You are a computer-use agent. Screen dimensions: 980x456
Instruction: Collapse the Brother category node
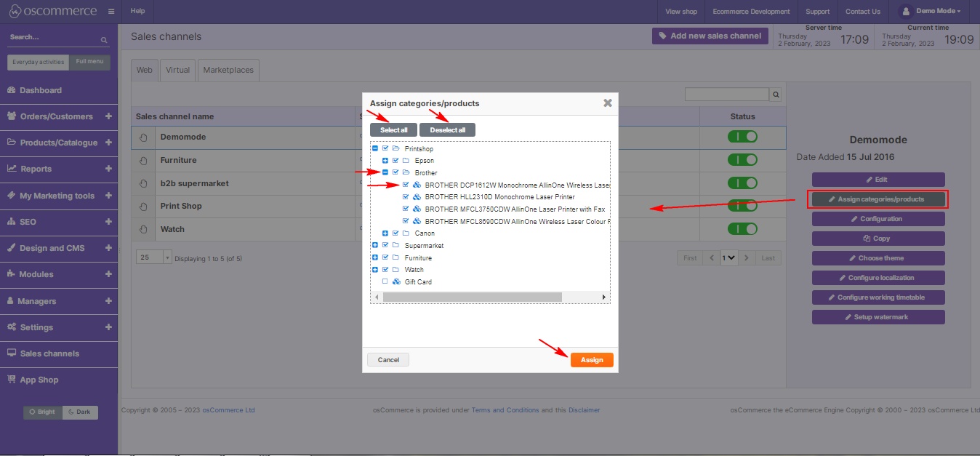coord(385,173)
